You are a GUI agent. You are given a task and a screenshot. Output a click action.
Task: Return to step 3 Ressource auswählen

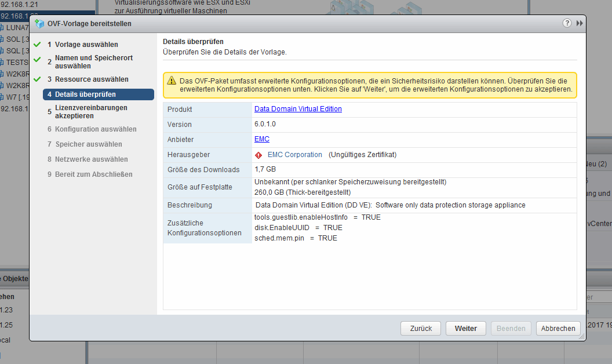pos(92,79)
